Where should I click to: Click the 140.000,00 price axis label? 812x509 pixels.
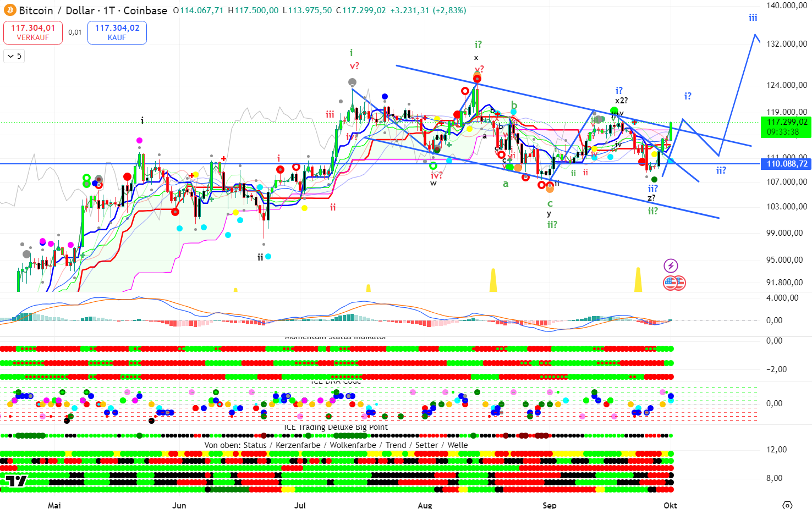pos(787,5)
